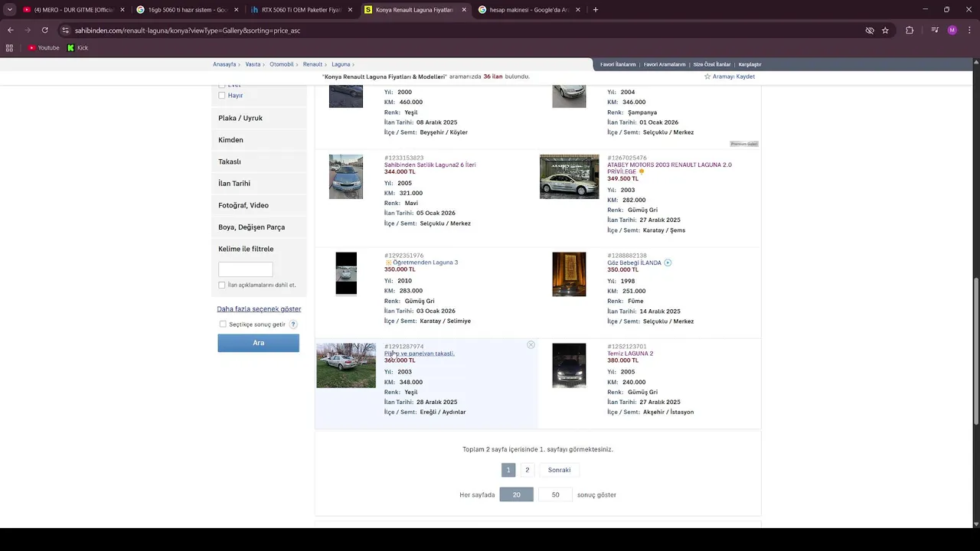
Task: Click the browser forward arrow
Action: (28, 30)
